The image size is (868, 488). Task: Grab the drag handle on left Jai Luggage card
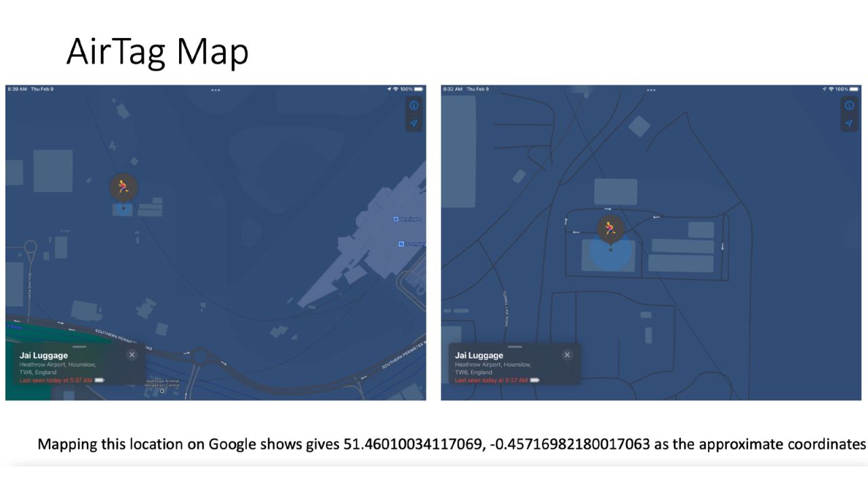click(79, 346)
